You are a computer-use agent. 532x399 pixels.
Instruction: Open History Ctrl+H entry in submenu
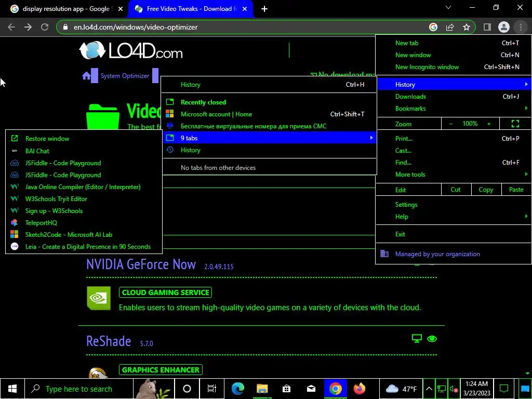pyautogui.click(x=270, y=85)
